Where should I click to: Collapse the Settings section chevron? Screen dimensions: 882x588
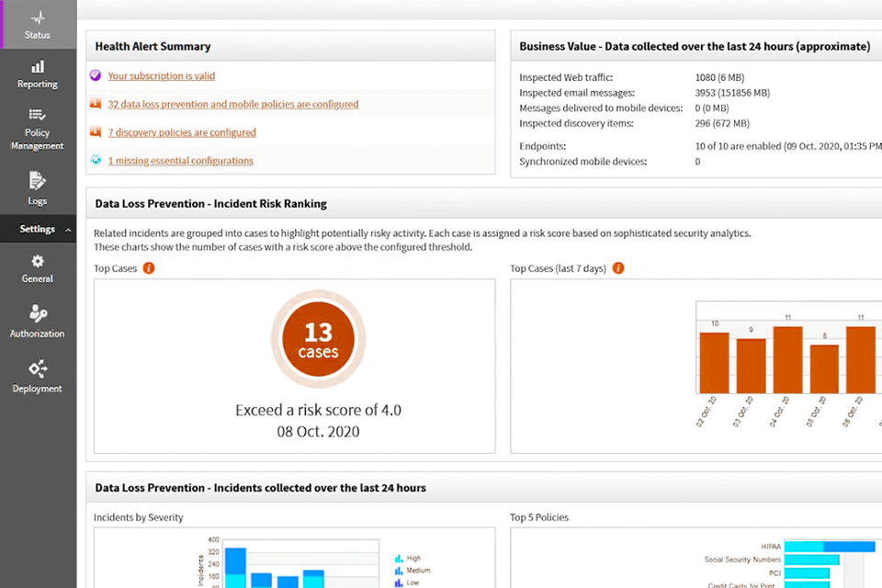(68, 230)
